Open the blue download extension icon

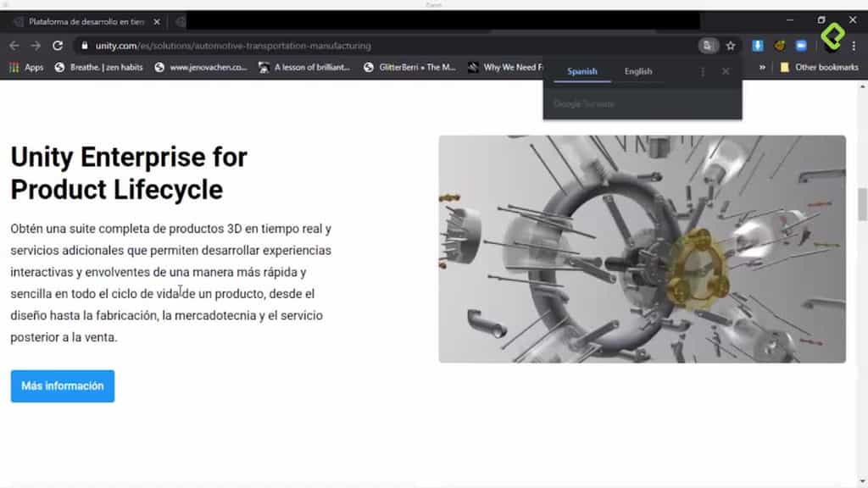(757, 46)
